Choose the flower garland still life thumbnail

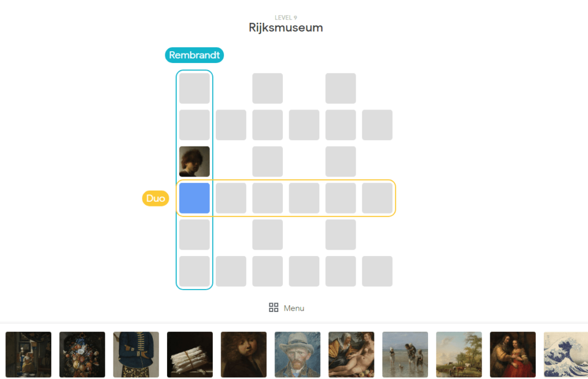pyautogui.click(x=82, y=354)
